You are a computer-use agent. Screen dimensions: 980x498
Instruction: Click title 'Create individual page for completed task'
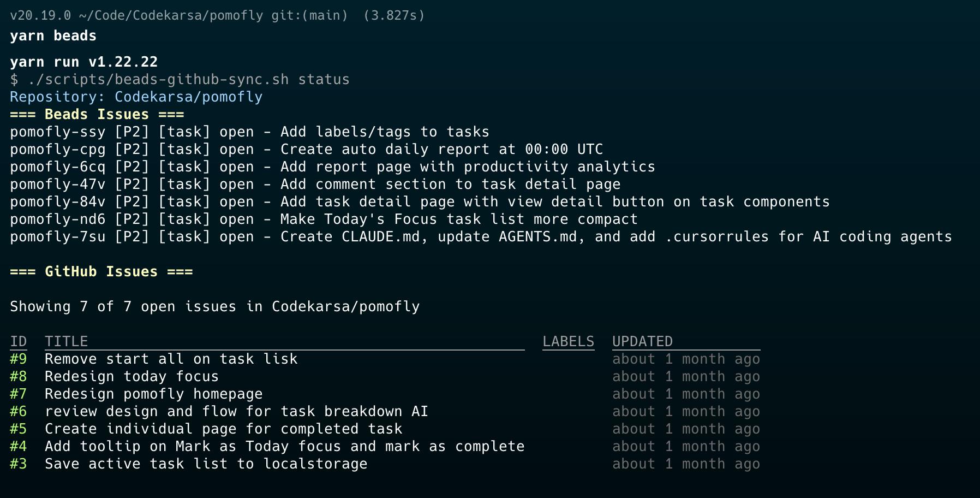point(224,429)
